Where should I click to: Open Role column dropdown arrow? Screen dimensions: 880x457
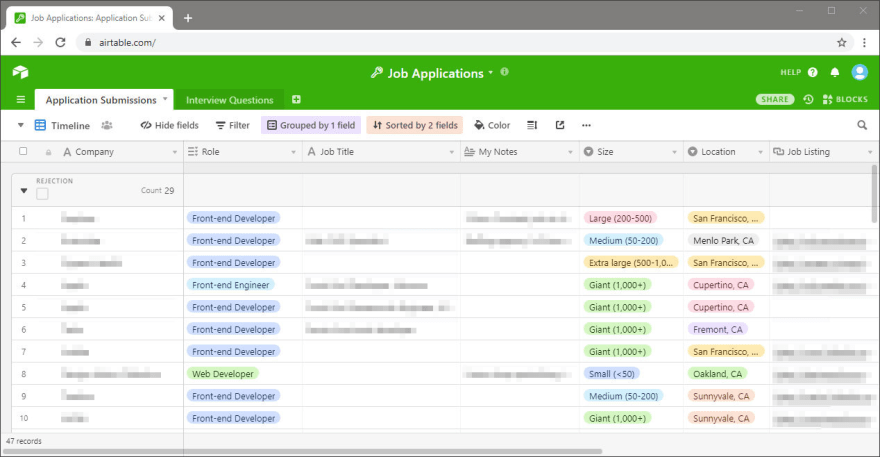pyautogui.click(x=293, y=152)
